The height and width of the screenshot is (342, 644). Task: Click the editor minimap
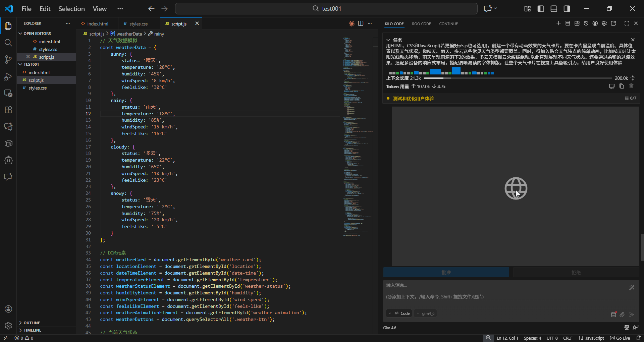357,137
